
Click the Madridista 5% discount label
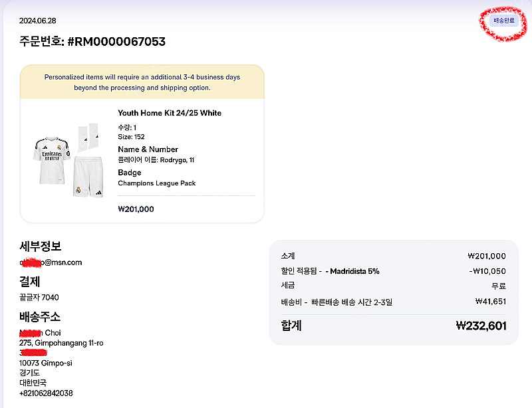pos(352,271)
